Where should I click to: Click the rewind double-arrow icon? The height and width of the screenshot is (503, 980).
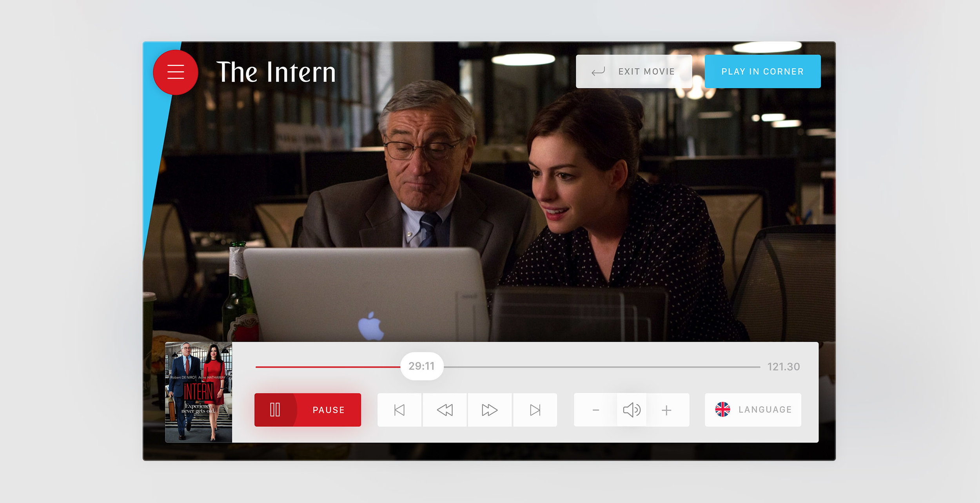[445, 410]
